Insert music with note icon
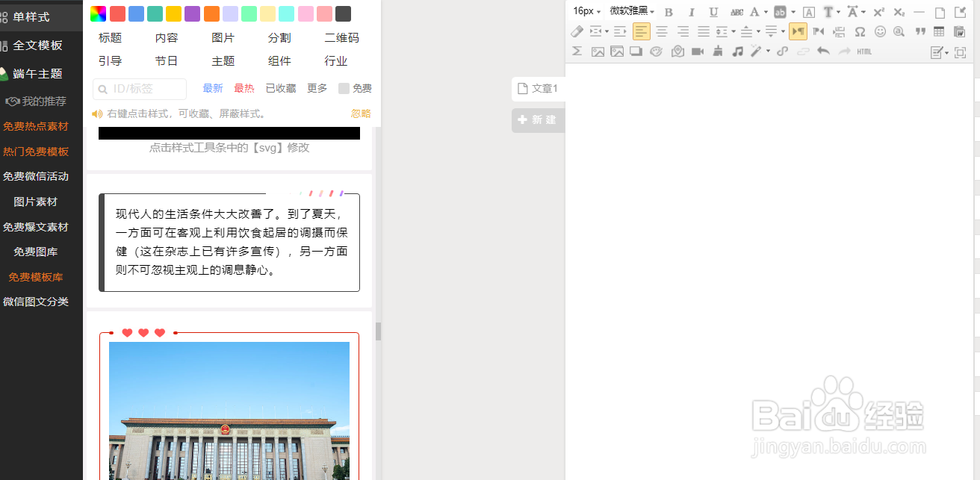Image resolution: width=980 pixels, height=480 pixels. click(x=737, y=52)
